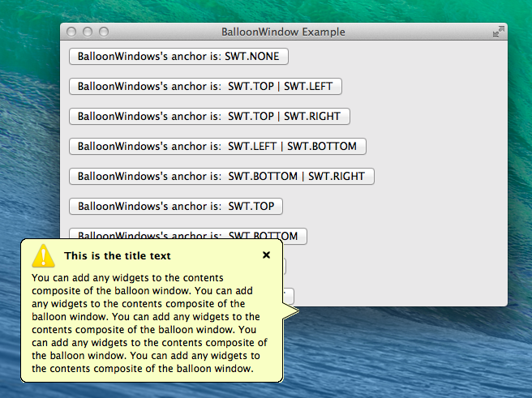Viewport: 532px width, 398px height.
Task: Select the SWT.BOTTOM | SWT.RIGHT anchor button
Action: pos(221,176)
